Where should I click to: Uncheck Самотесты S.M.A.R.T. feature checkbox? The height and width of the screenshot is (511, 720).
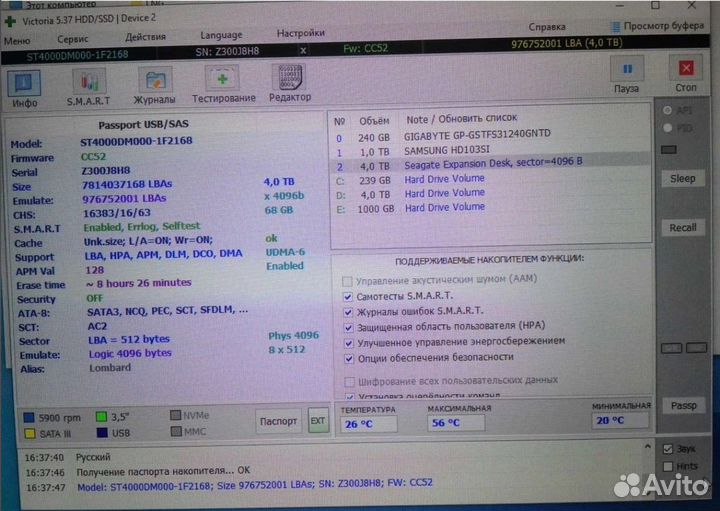347,297
